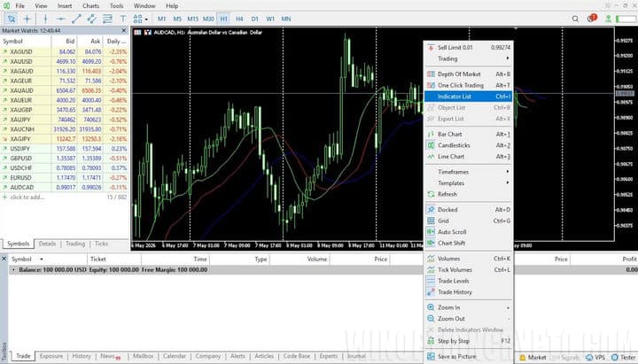This screenshot has height=364, width=638.
Task: Toggle Auto Scroll option
Action: [469, 232]
